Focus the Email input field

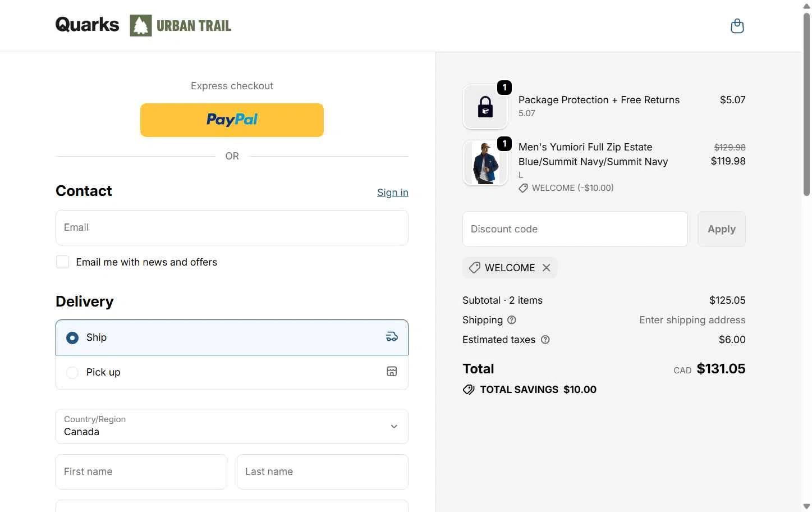point(232,227)
